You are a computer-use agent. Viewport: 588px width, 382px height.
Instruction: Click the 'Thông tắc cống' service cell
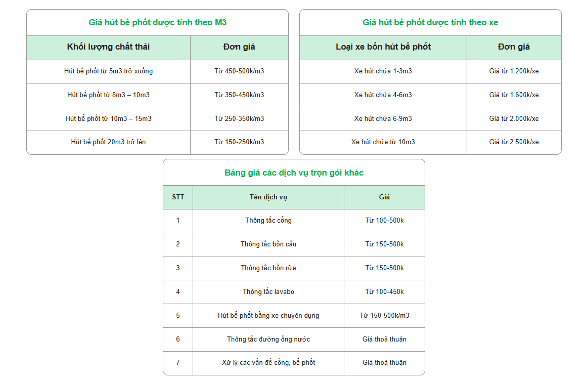268,221
